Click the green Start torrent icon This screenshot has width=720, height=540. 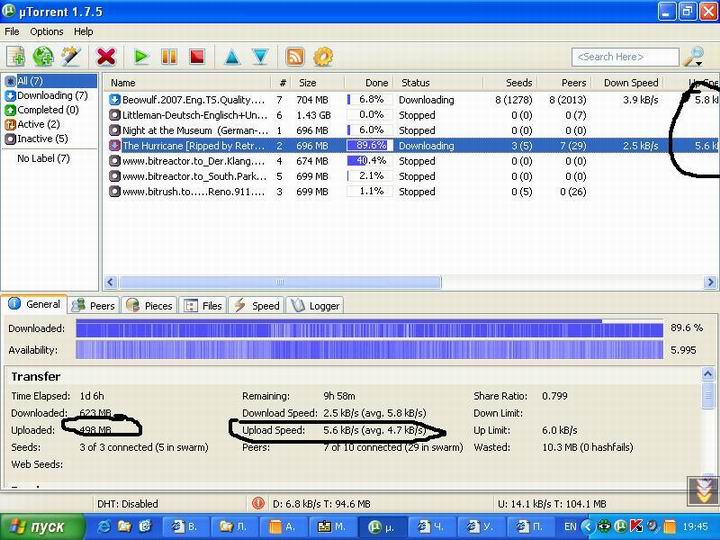[x=141, y=57]
